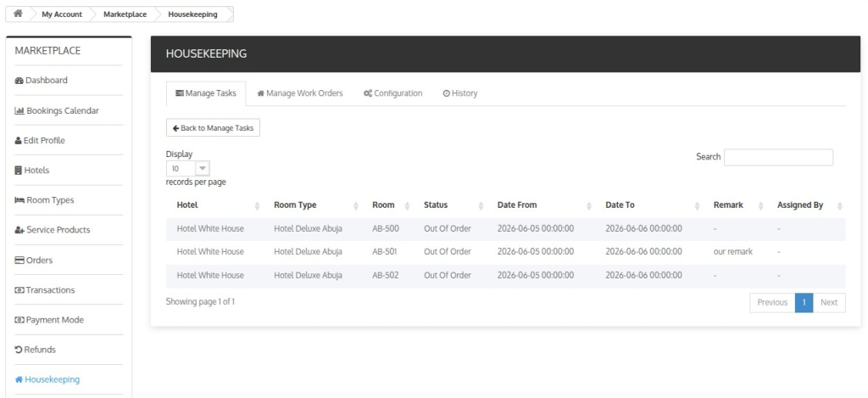Click the Room Type header text
Viewport: 868px width, 398px height.
point(295,205)
